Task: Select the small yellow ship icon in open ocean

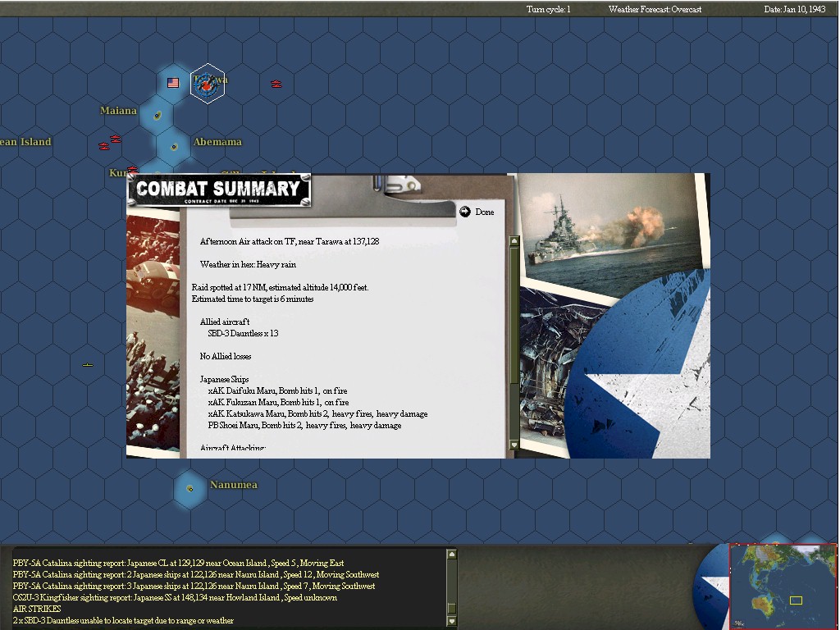Action: pyautogui.click(x=88, y=365)
